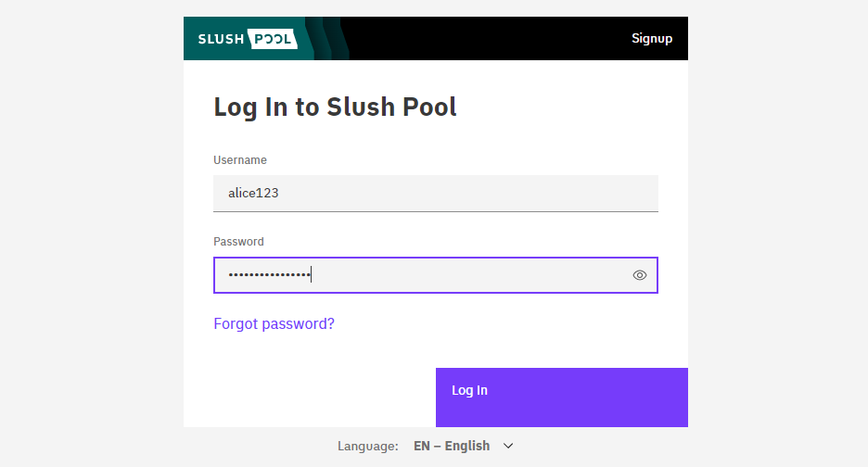Viewport: 868px width, 467px height.
Task: Click the teal chevron stripes in header
Action: pyautogui.click(x=327, y=38)
